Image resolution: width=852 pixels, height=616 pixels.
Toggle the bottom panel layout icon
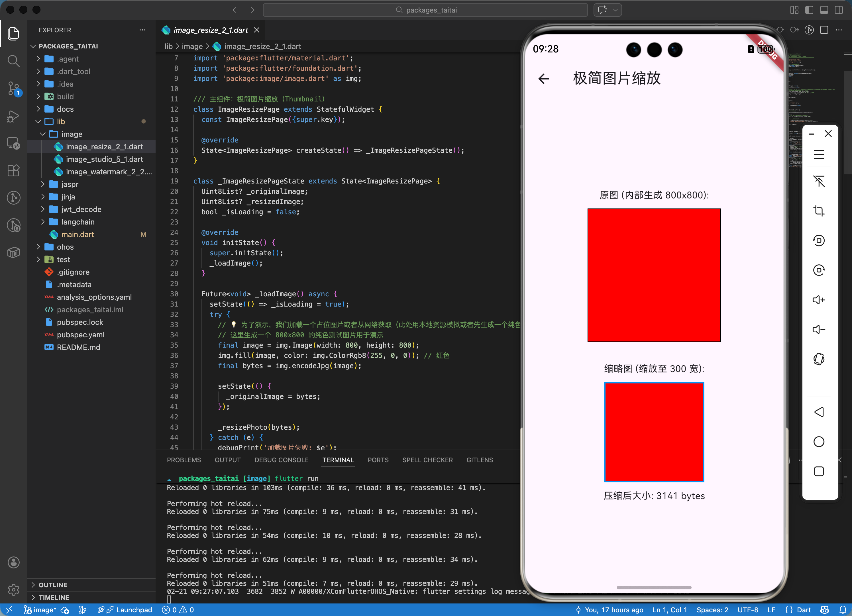(824, 10)
